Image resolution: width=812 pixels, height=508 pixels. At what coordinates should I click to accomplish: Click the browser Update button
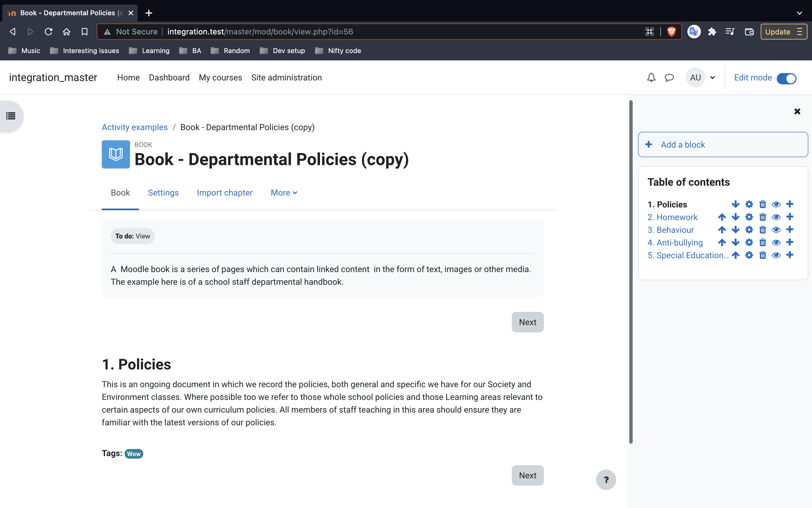click(784, 32)
